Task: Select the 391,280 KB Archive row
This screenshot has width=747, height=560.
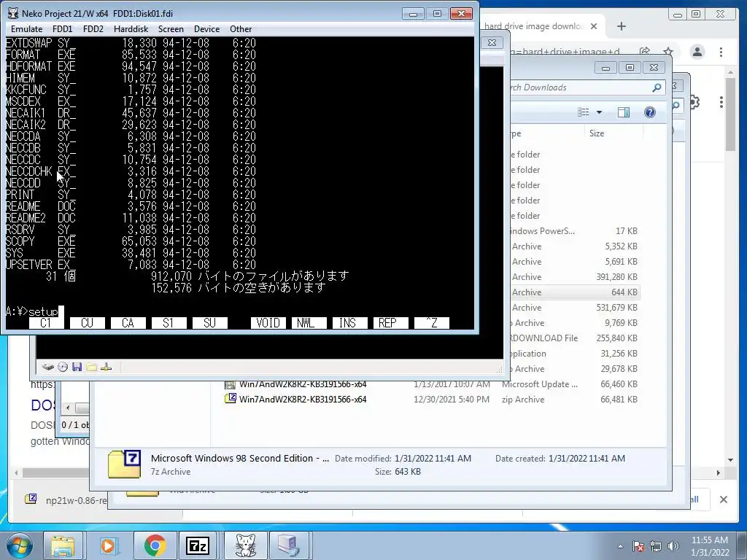Action: pos(574,277)
